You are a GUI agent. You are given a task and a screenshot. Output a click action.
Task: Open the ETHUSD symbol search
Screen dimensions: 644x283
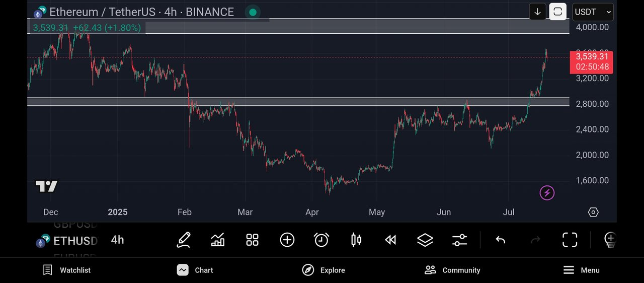click(x=65, y=241)
